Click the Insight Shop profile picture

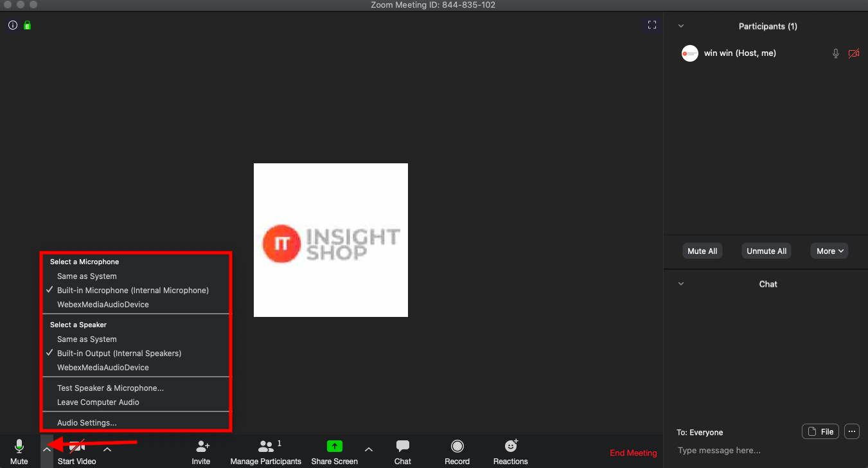click(331, 240)
